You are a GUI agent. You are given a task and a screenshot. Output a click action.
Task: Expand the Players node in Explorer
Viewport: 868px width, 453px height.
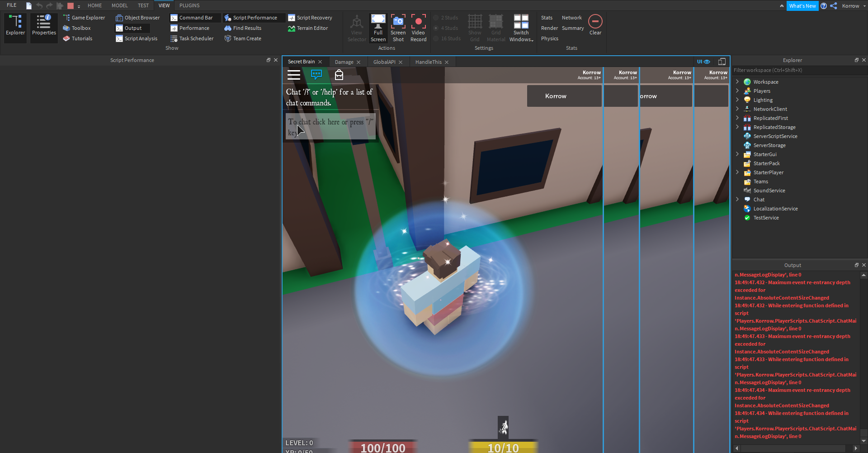coord(737,91)
